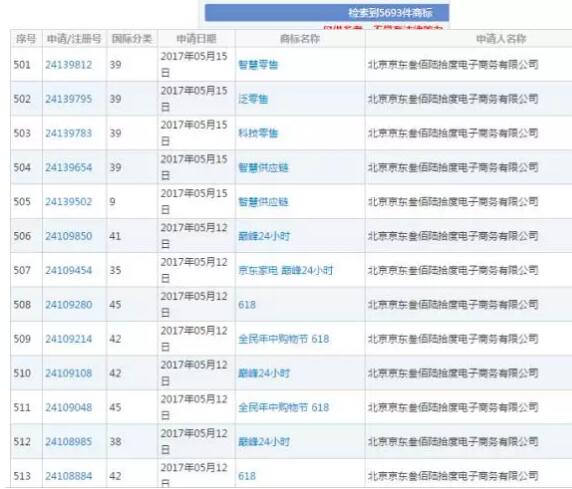Click the 序号 column header
Image resolution: width=572 pixels, height=489 pixels.
tap(26, 39)
